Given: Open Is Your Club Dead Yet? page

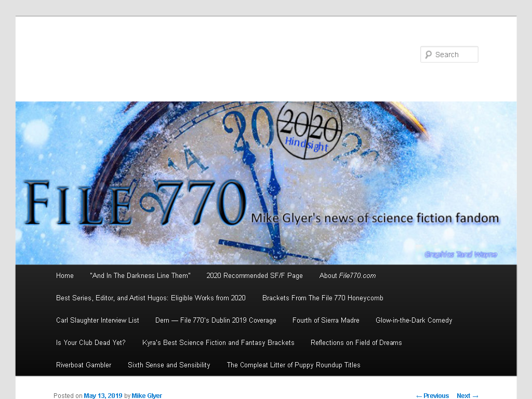Looking at the screenshot, I should 90,343.
